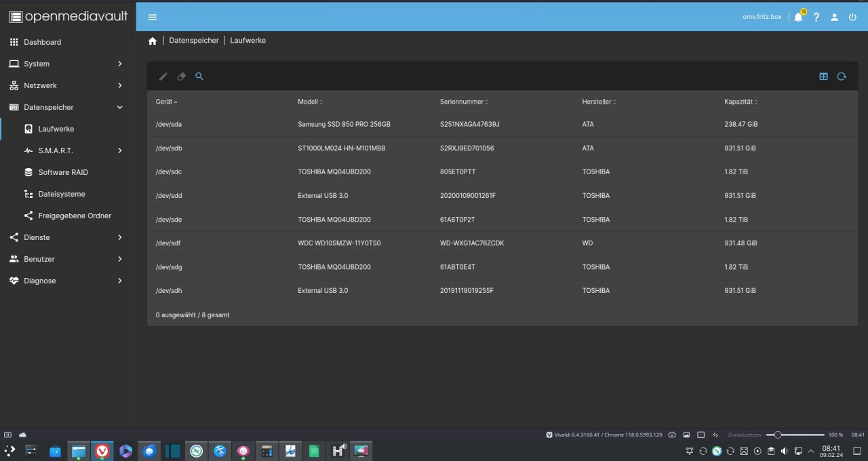The image size is (868, 461).
Task: Expand the System menu chevron
Action: click(120, 64)
